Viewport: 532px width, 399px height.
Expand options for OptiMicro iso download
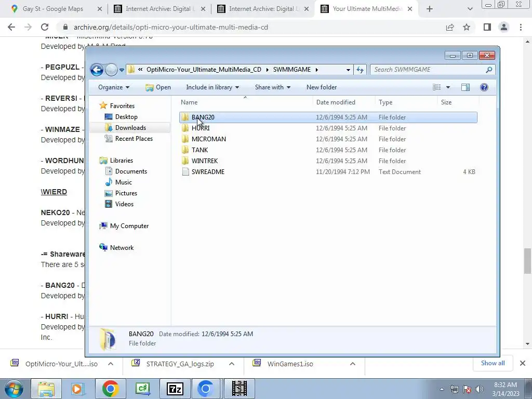[x=111, y=364]
